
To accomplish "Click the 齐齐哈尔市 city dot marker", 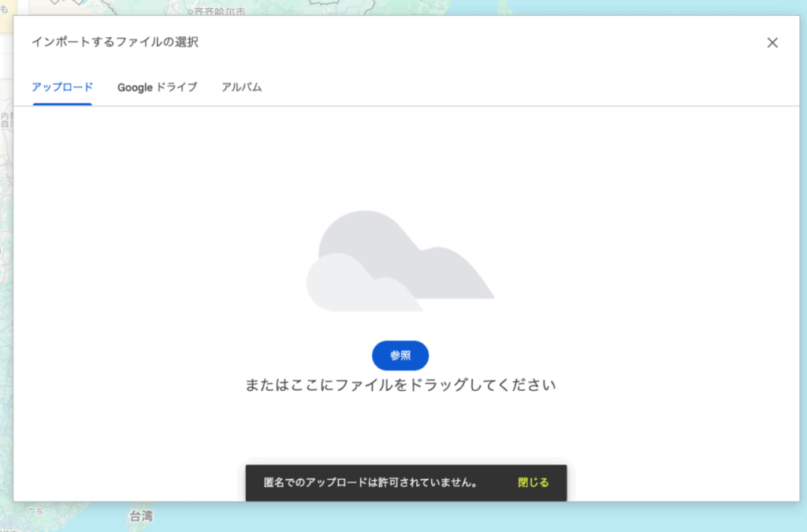I will pyautogui.click(x=190, y=12).
